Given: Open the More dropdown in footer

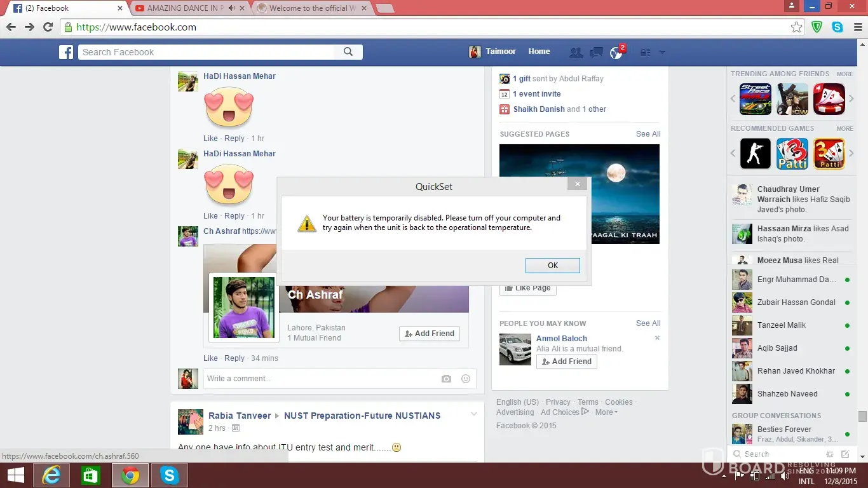Looking at the screenshot, I should coord(606,412).
